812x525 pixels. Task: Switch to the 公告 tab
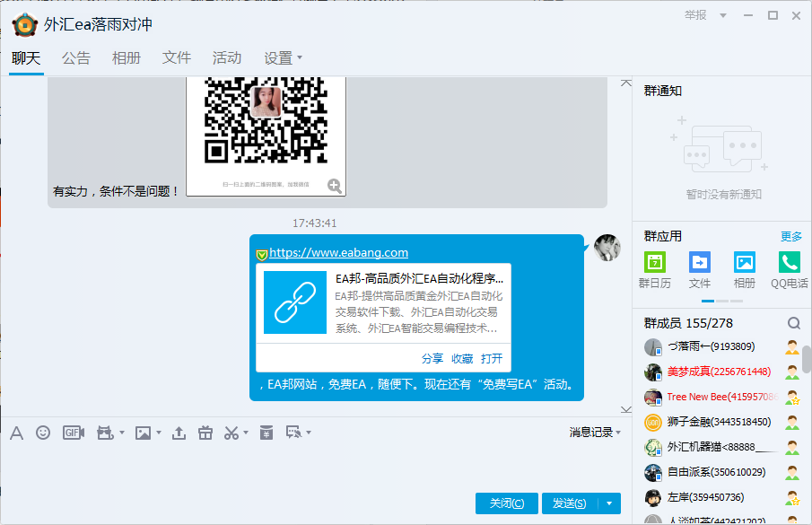point(76,58)
